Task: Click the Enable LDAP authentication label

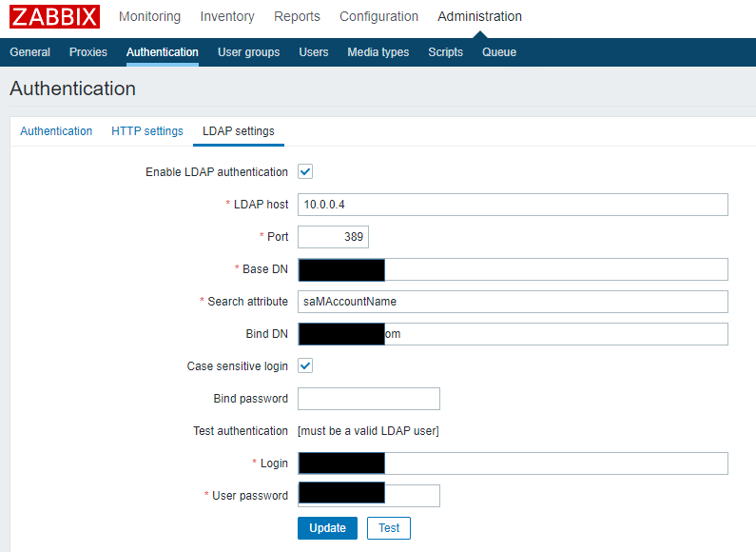Action: [x=217, y=171]
